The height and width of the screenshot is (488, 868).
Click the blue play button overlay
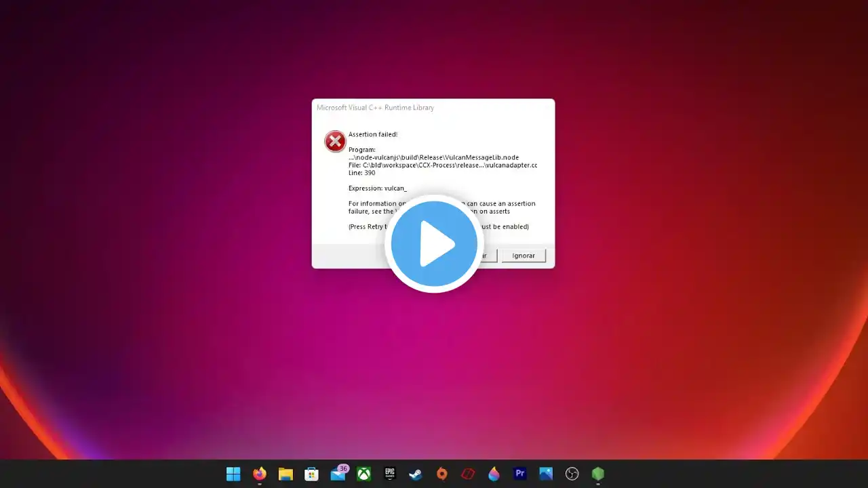434,243
